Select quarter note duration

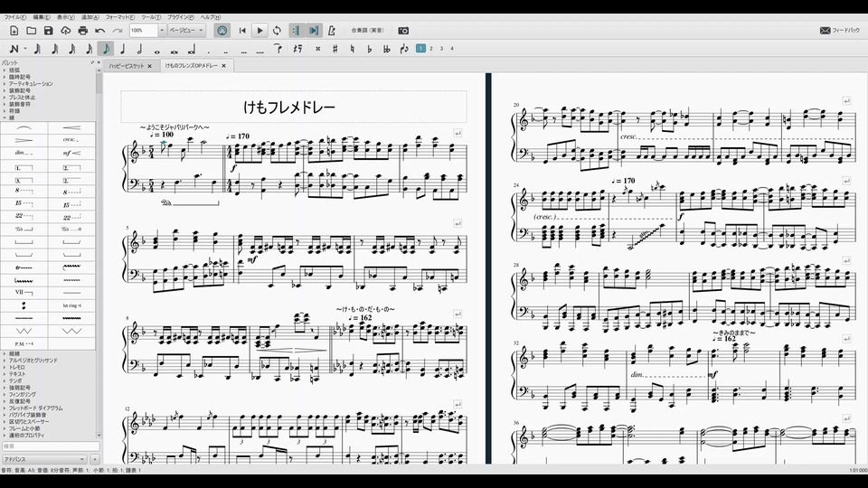[x=123, y=49]
